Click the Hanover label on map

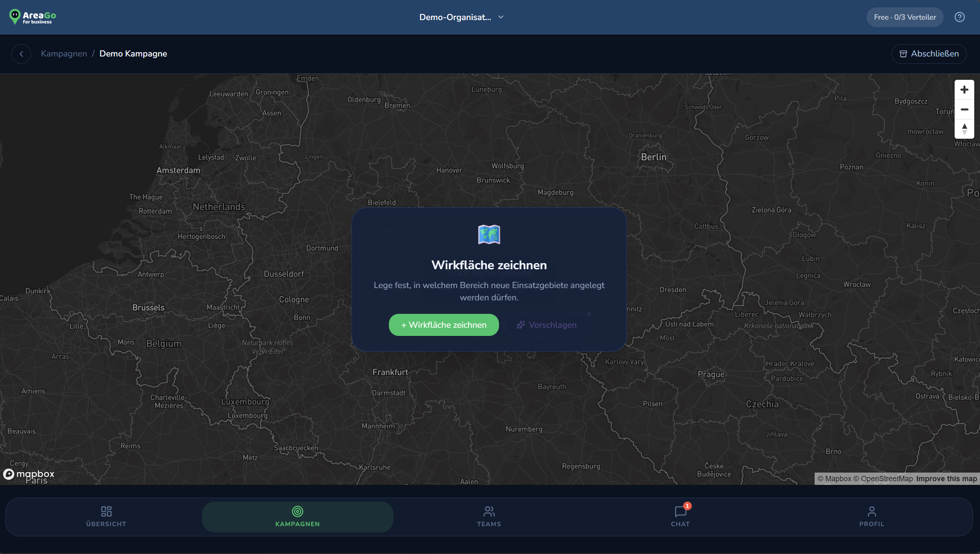449,170
